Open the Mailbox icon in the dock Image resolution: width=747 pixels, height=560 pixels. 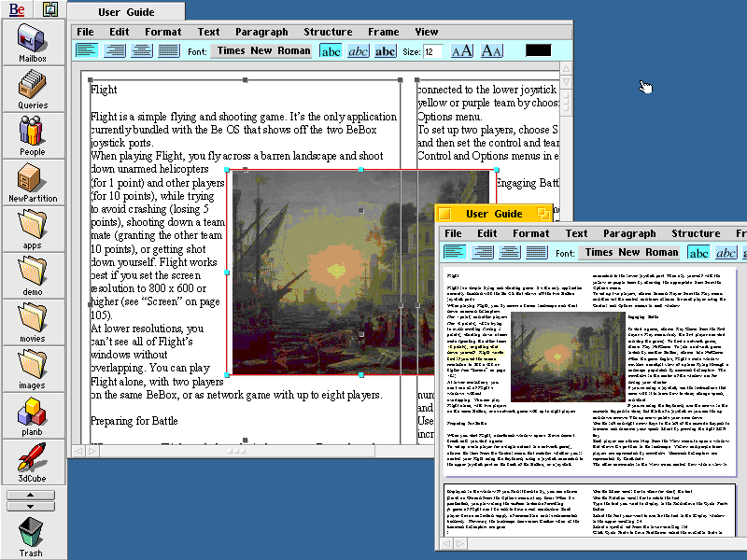[33, 43]
